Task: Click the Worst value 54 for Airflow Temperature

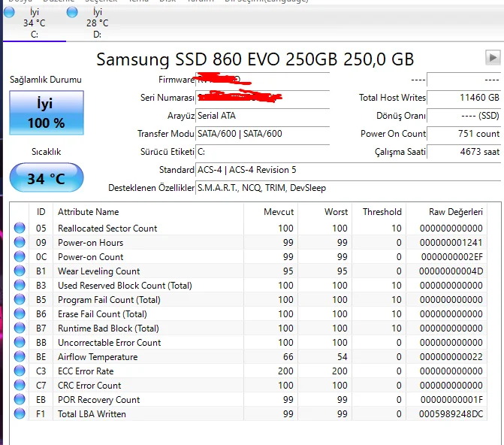Action: (x=342, y=357)
